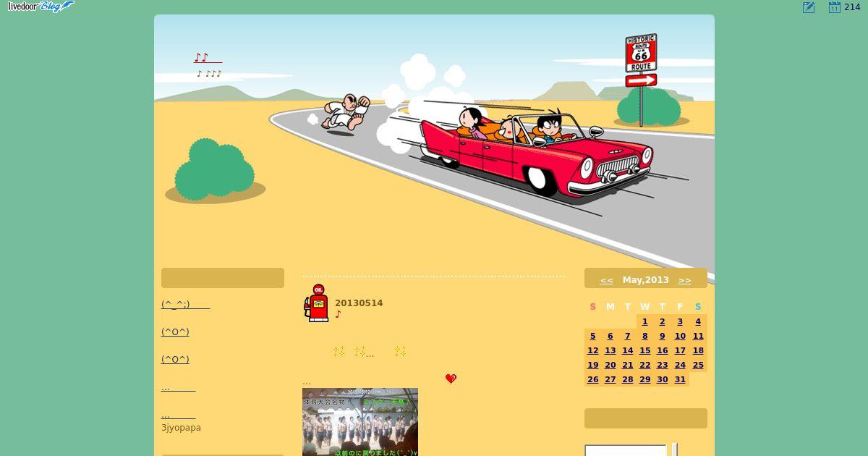868x456 pixels.
Task: Select May 18 in the calendar
Action: point(698,350)
